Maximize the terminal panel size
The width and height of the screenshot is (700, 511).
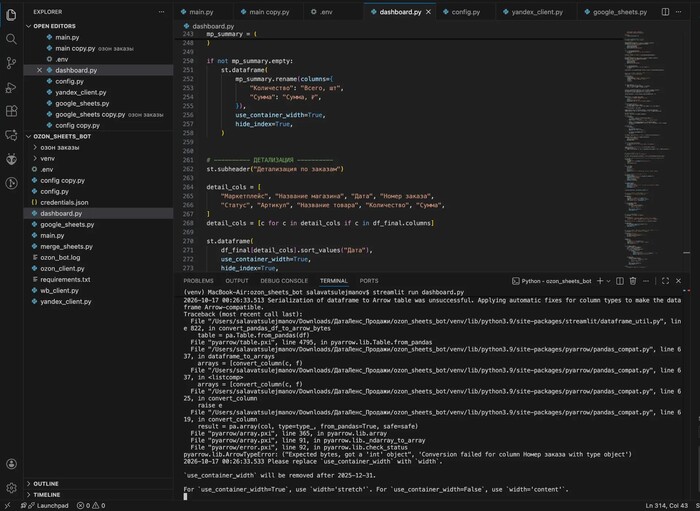665,281
